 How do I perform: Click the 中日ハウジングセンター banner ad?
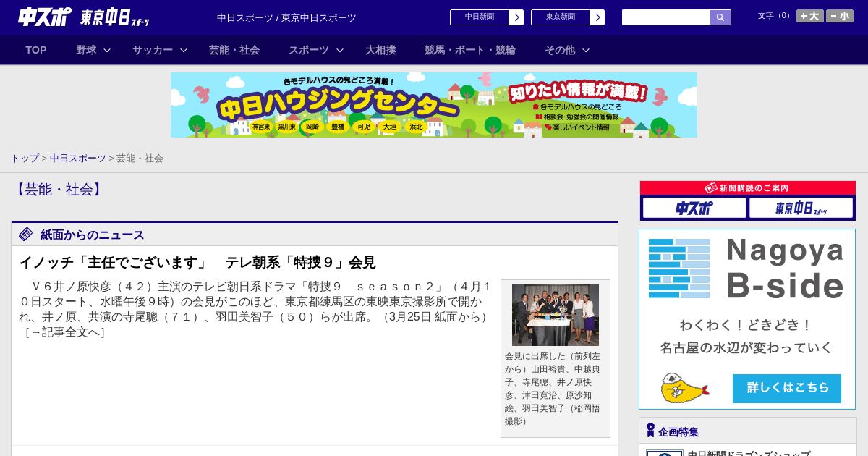(x=434, y=105)
